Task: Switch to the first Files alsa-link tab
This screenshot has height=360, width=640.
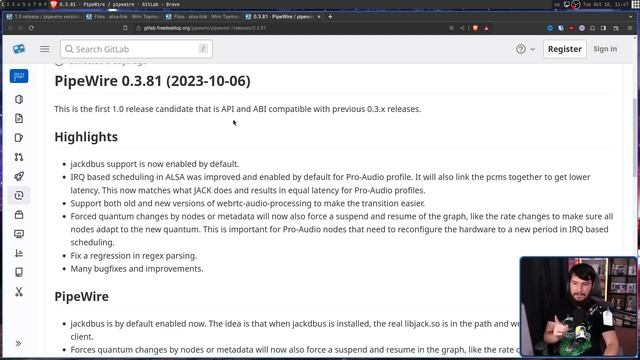Action: click(122, 17)
